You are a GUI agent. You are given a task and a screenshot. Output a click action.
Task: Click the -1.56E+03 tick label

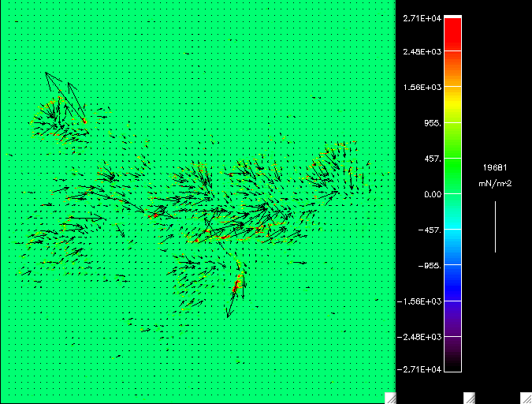click(x=419, y=301)
